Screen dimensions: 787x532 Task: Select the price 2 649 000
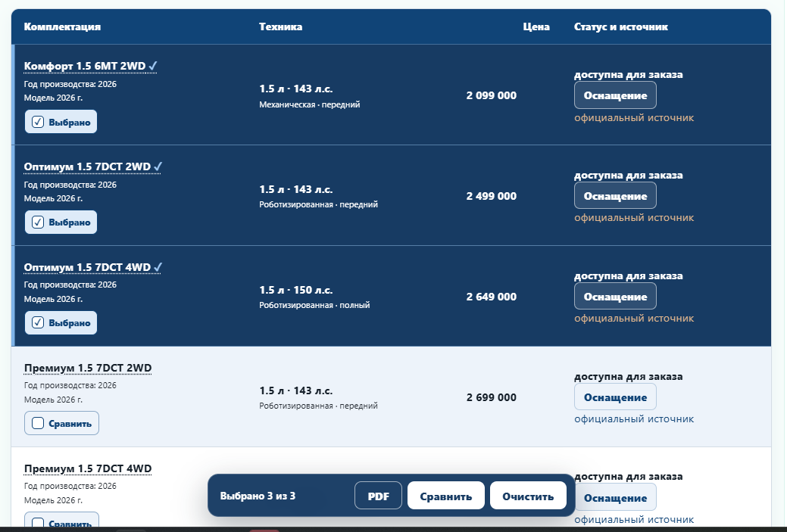point(492,297)
